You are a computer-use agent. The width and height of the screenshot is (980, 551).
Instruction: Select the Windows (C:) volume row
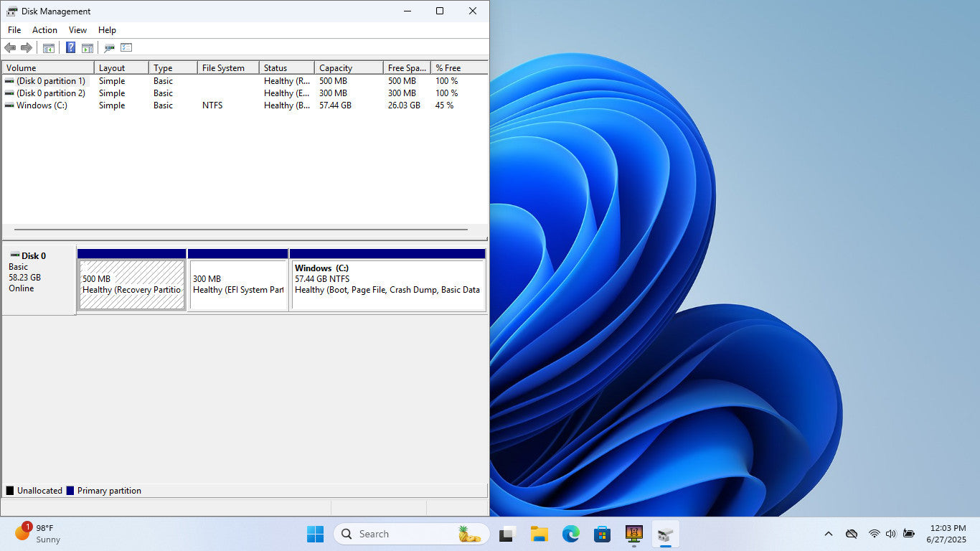[245, 105]
